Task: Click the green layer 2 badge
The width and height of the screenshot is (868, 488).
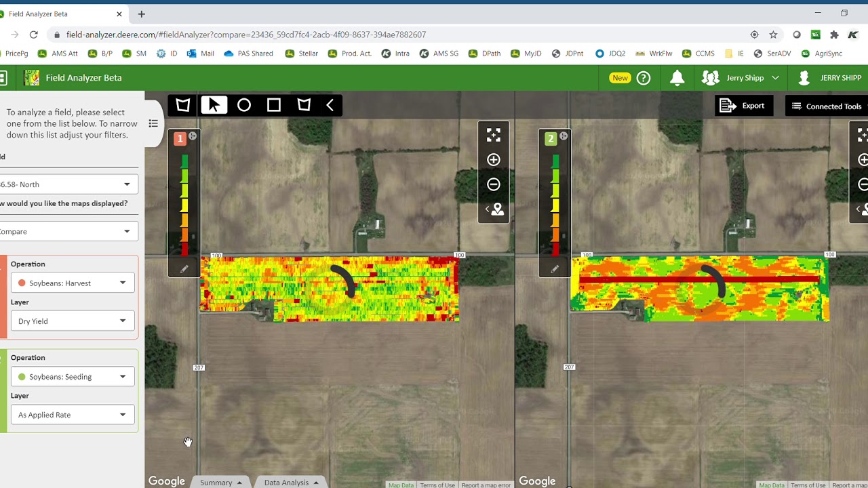Action: pos(551,139)
